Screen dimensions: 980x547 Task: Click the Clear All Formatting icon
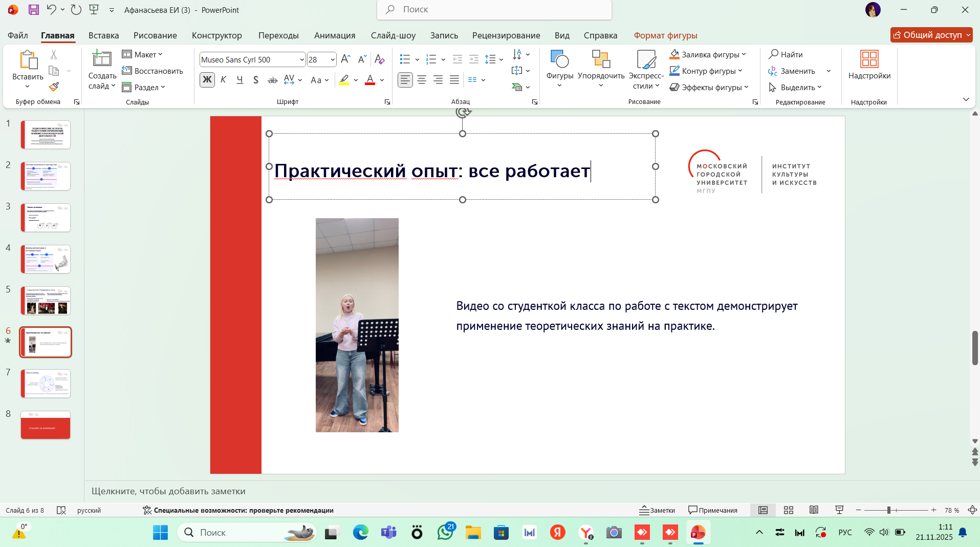(379, 59)
